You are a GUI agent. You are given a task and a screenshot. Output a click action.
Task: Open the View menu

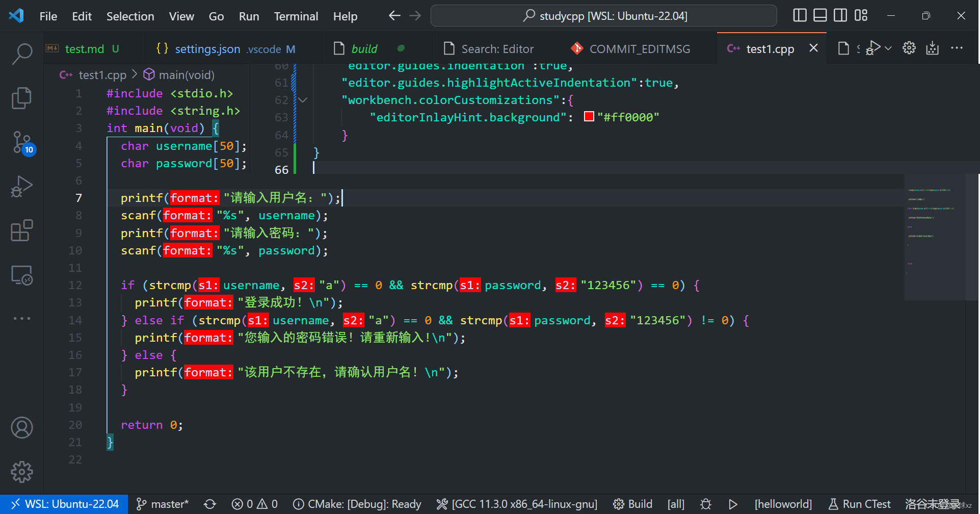181,16
